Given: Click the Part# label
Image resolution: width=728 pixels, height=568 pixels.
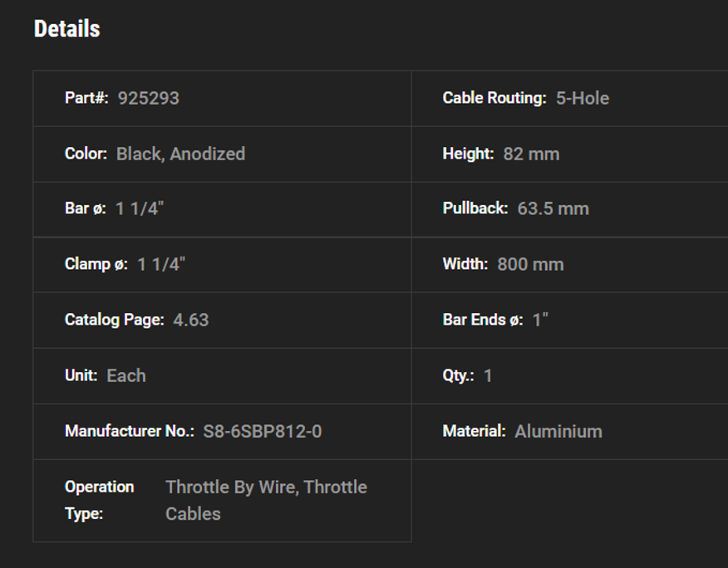Looking at the screenshot, I should point(86,98).
